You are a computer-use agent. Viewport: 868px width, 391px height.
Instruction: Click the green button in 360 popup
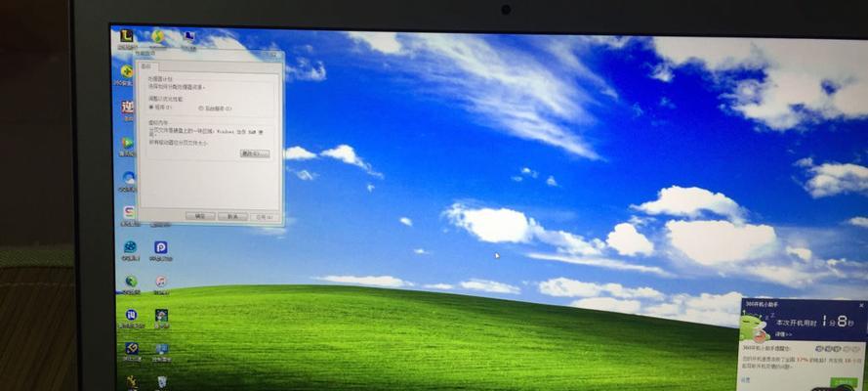tap(845, 381)
